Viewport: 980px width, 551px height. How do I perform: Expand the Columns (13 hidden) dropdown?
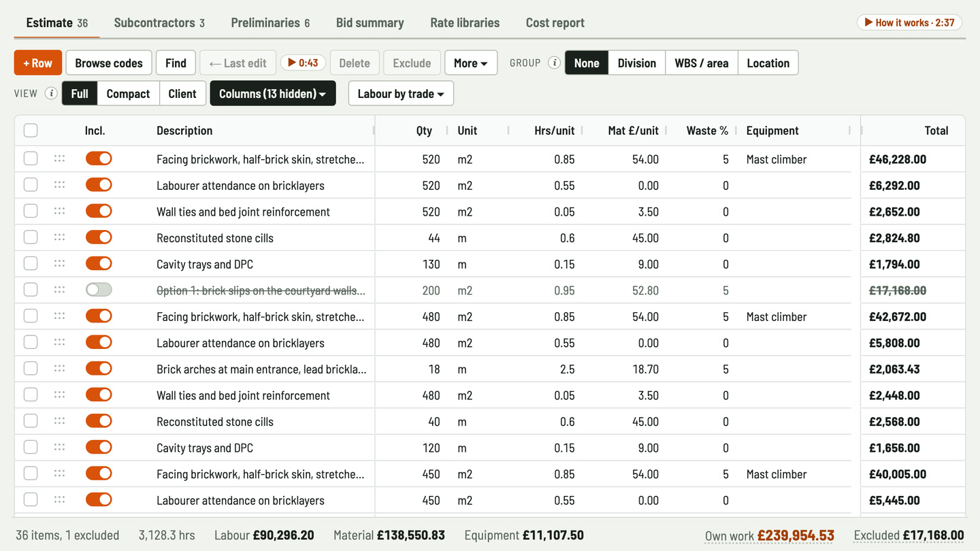273,93
